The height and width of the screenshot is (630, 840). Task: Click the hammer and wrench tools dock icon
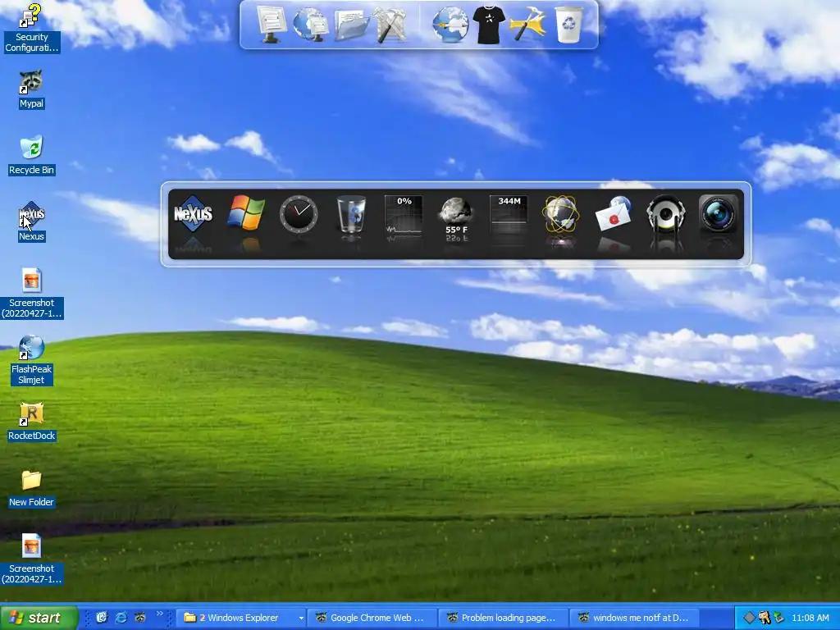390,25
